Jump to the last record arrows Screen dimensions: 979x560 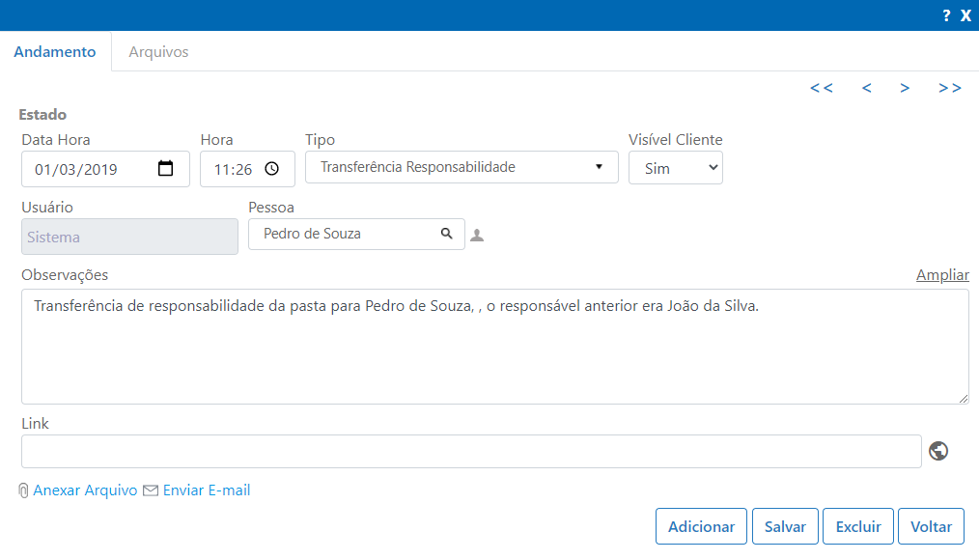tap(950, 88)
